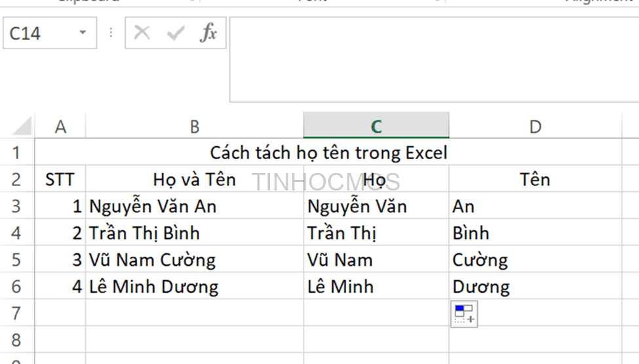Select column D header
The width and height of the screenshot is (639, 364).
click(x=535, y=126)
